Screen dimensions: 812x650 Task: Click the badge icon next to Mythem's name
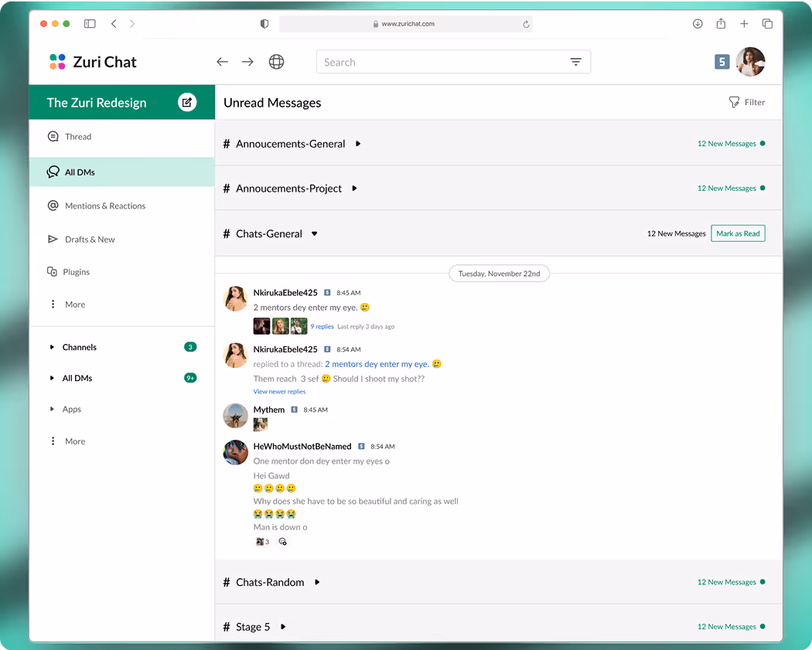click(x=294, y=410)
